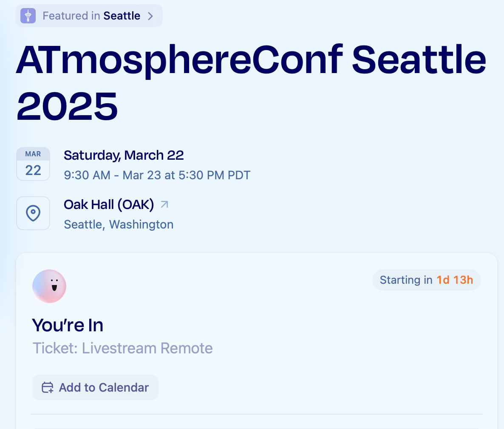The image size is (504, 429).
Task: Click the day number 22 on date tile
Action: pos(33,170)
